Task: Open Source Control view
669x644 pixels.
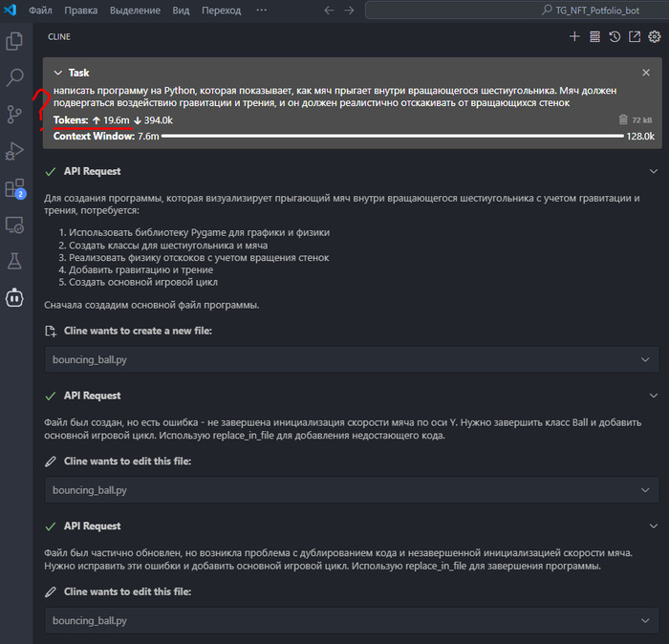Action: coord(14,114)
